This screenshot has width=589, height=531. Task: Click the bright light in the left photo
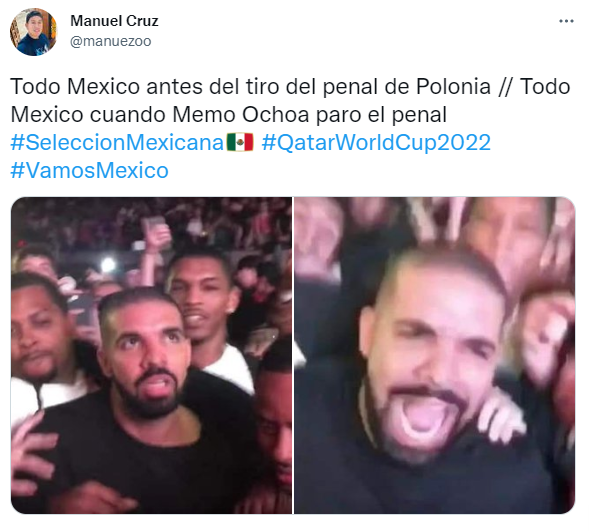[108, 265]
